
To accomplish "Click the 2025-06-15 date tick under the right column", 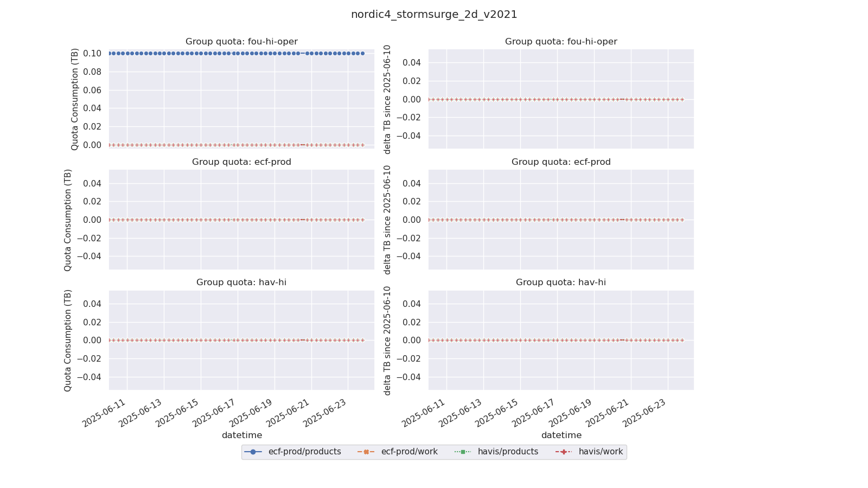I will [497, 413].
